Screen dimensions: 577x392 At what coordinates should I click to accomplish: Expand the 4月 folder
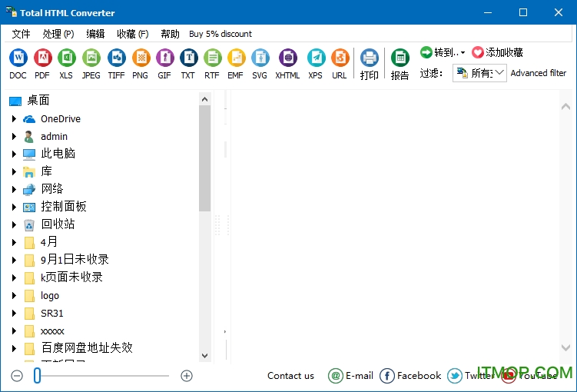14,242
